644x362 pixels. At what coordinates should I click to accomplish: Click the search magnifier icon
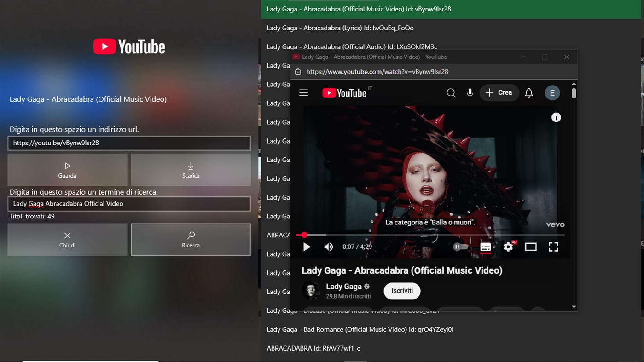[x=451, y=92]
